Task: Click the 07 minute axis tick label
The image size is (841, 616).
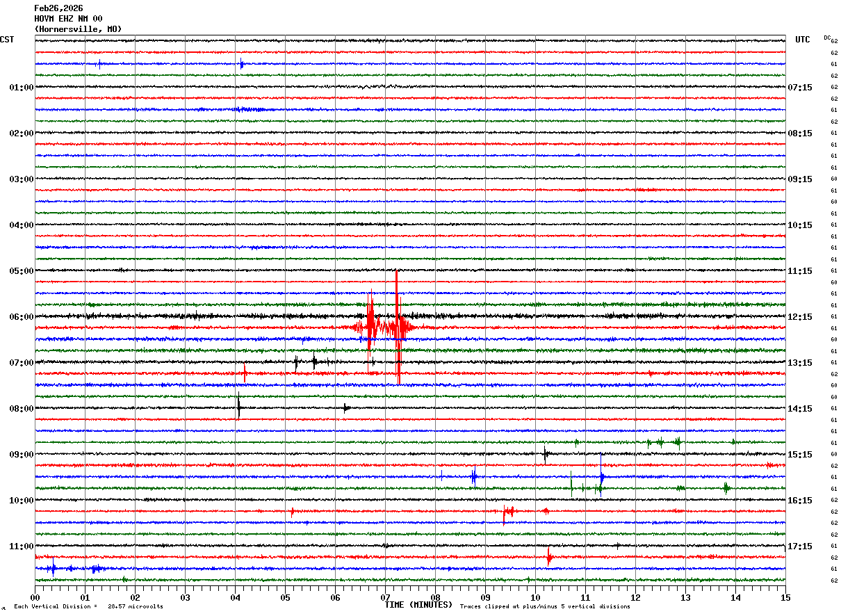Action: [385, 597]
